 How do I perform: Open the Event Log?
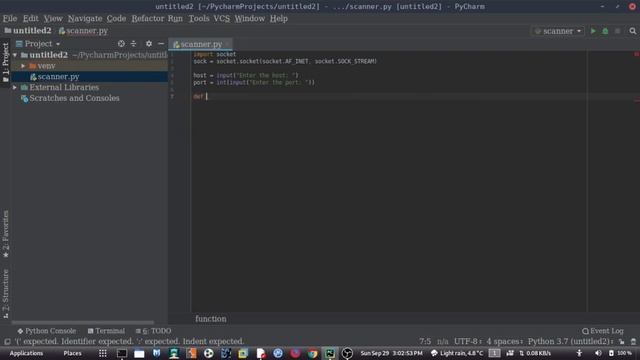tap(603, 331)
